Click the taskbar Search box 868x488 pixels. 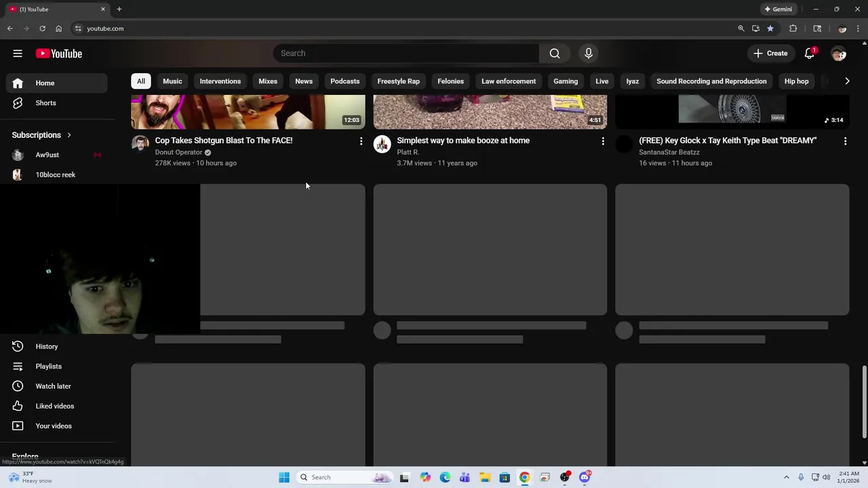coord(345,477)
